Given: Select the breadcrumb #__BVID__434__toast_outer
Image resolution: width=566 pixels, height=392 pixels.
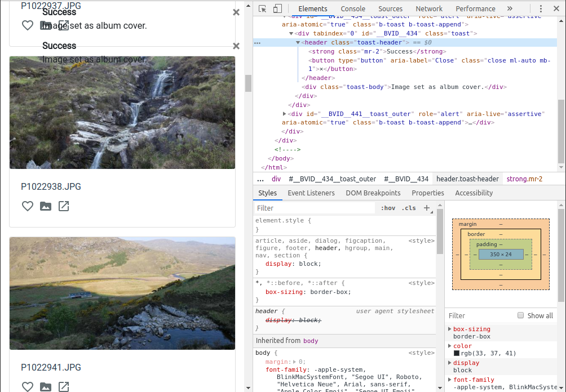Looking at the screenshot, I should click(332, 179).
